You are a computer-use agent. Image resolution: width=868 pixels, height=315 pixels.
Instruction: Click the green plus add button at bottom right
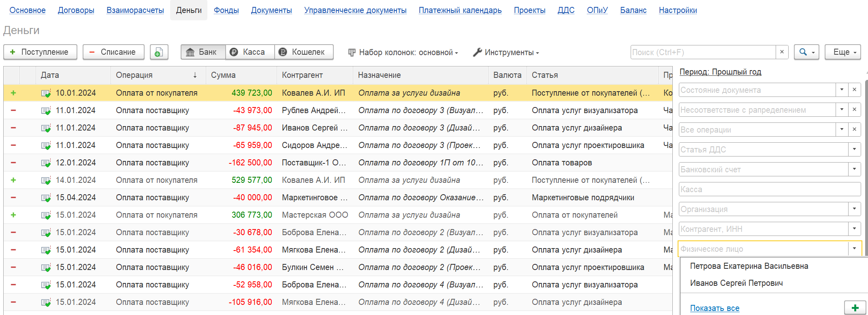tap(855, 308)
